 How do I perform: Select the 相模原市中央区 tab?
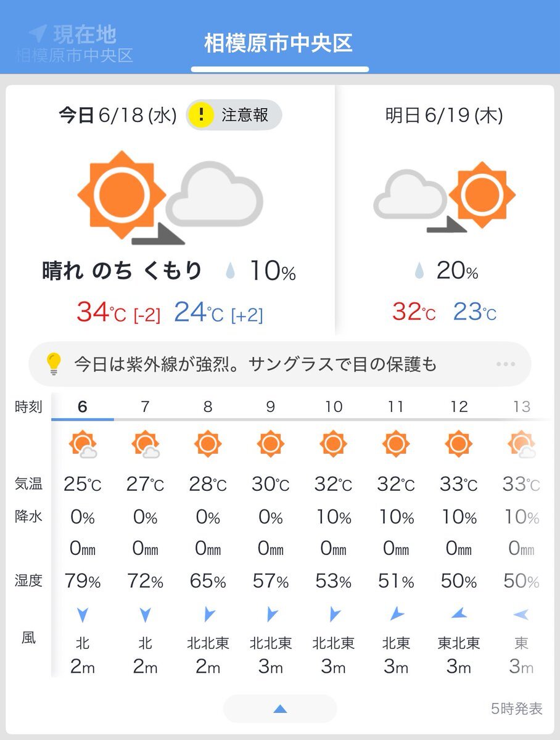point(279,44)
